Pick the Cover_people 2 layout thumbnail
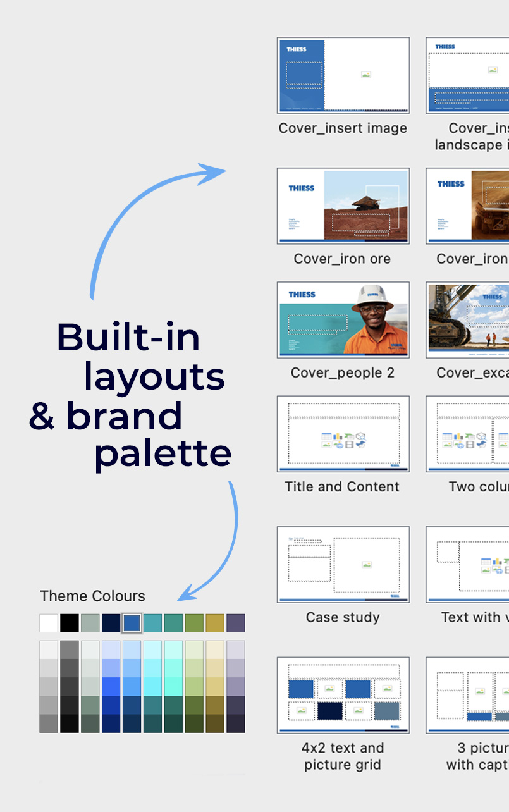509x812 pixels. click(343, 319)
